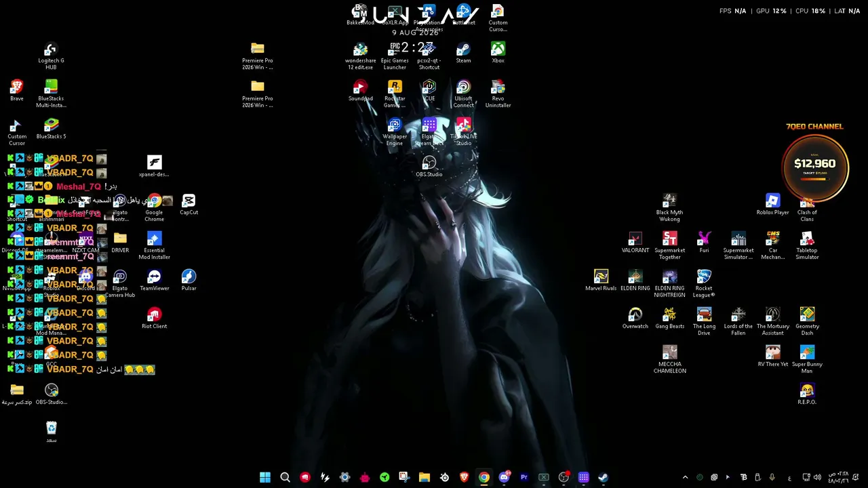
Task: Open the taskbar clock and calendar
Action: pyautogui.click(x=838, y=477)
